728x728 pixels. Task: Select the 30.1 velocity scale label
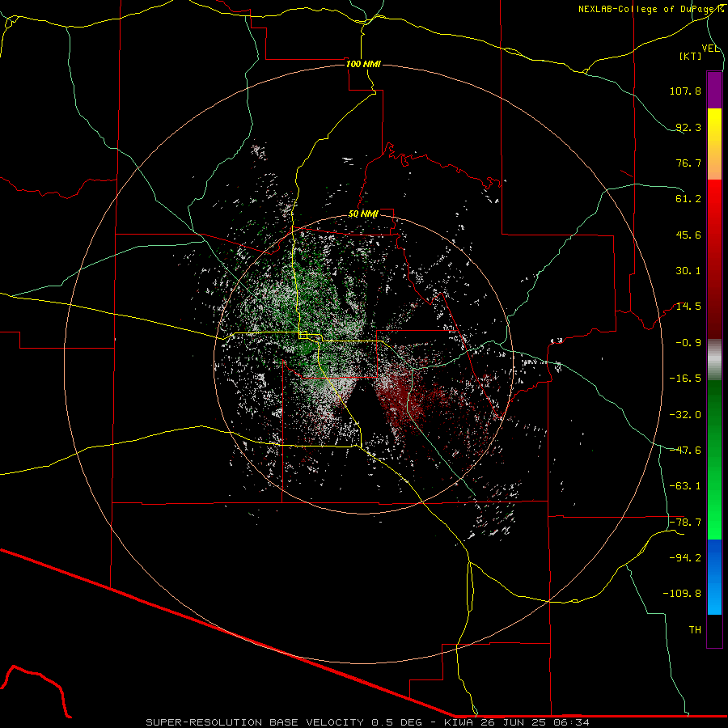(x=688, y=271)
